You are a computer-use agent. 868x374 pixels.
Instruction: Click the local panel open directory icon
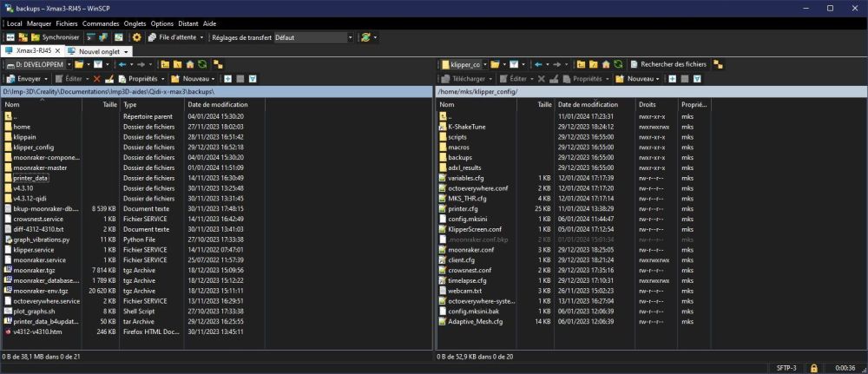(79, 65)
